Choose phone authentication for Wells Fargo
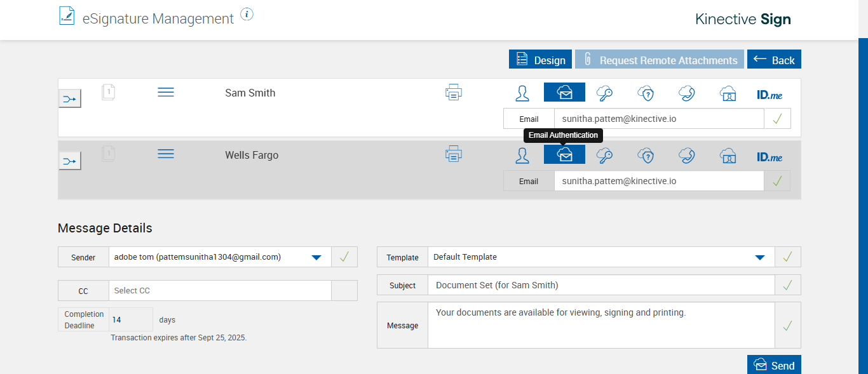Screen dimensions: 868x374 686,156
